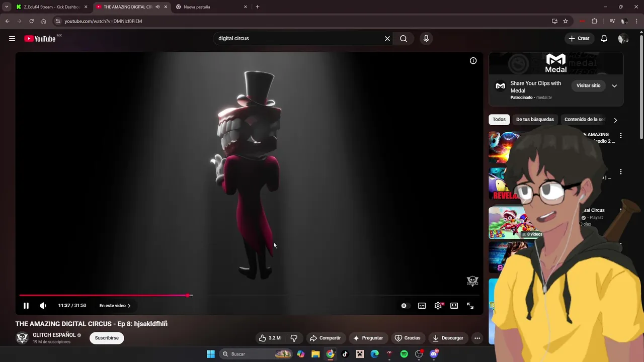644x362 pixels.
Task: Click the Compartir button
Action: coord(326,338)
